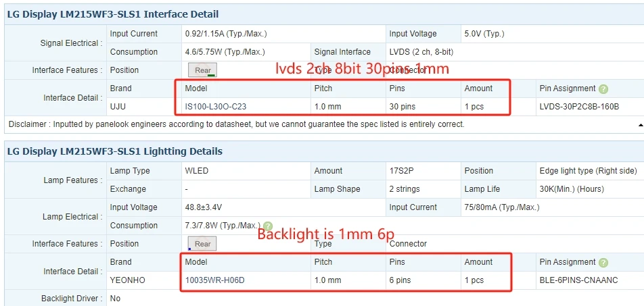644x306 pixels.
Task: Select the Lamp Life label
Action: pyautogui.click(x=482, y=189)
